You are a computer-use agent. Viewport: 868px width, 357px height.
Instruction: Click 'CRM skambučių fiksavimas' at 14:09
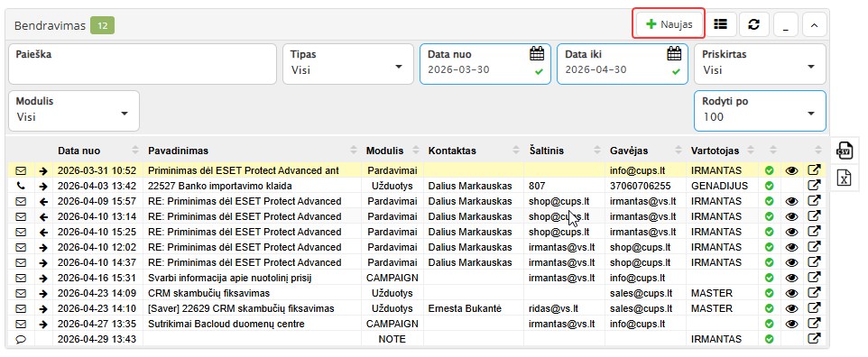[x=208, y=293]
